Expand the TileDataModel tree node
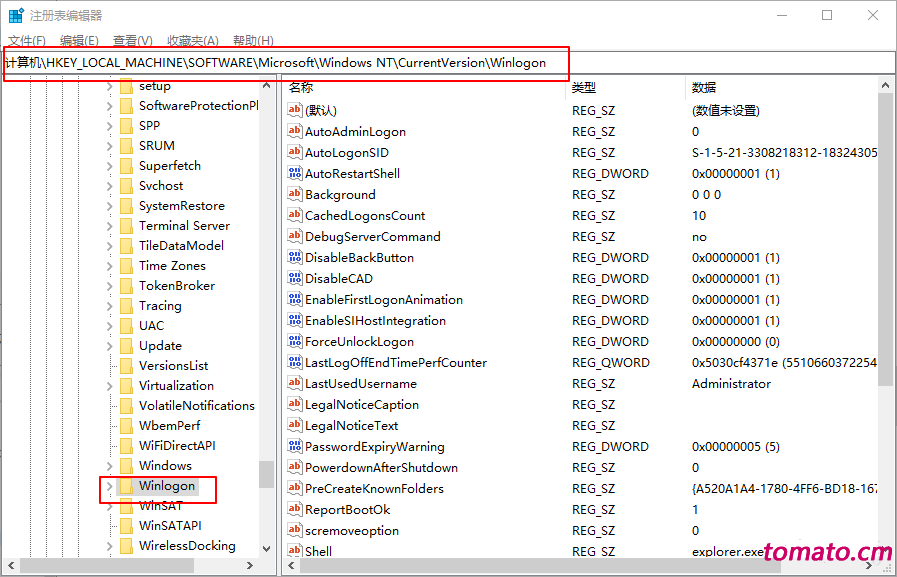 [109, 246]
